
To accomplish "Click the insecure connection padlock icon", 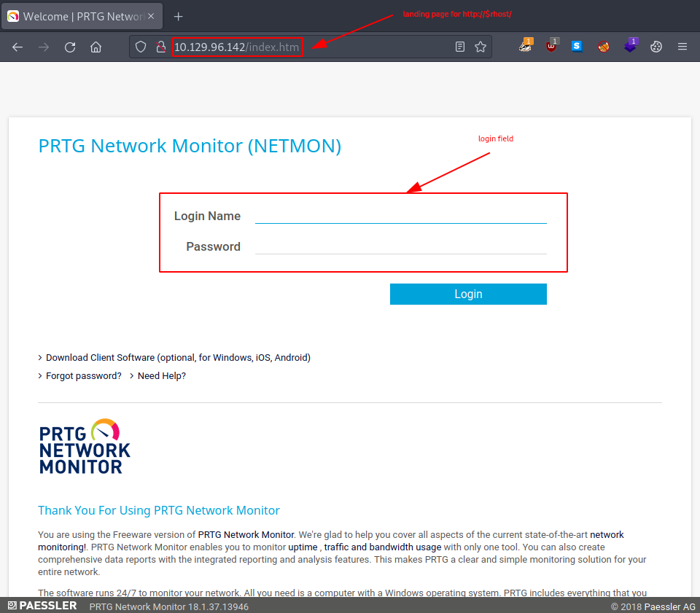I will point(161,47).
